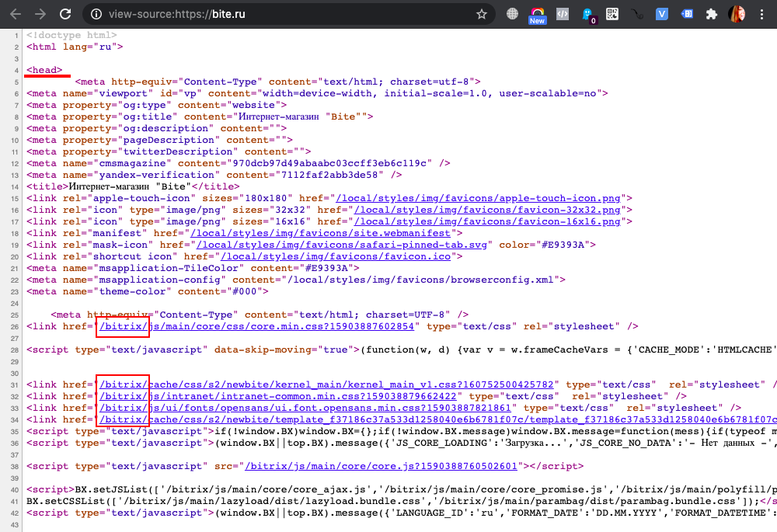The width and height of the screenshot is (777, 532).
Task: Click the yandex-verification meta tag line
Action: (214, 175)
